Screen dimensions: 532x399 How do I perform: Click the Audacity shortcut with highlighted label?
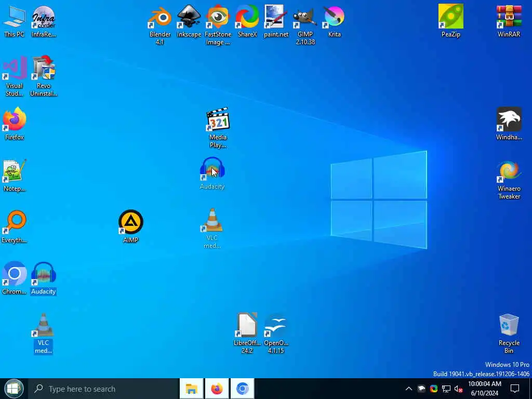click(x=44, y=278)
